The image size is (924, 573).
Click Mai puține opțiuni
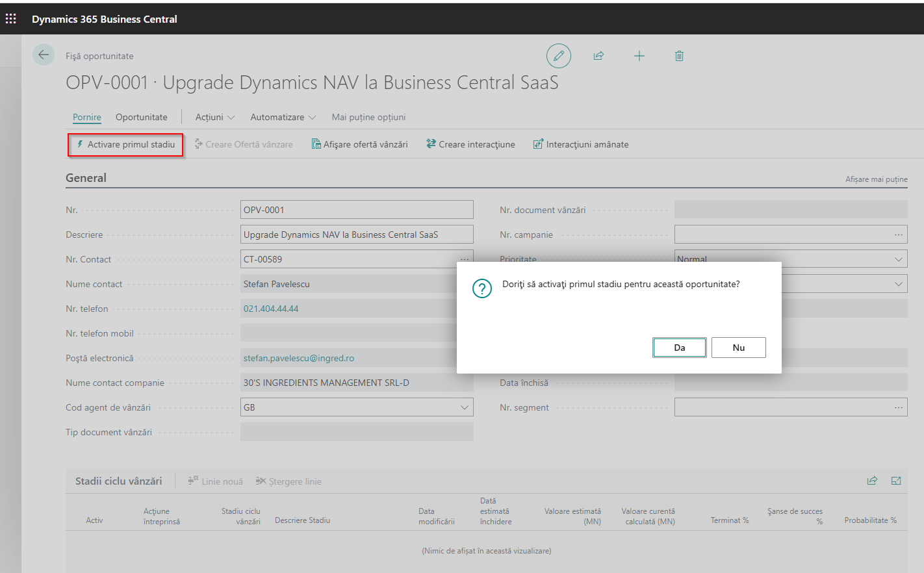[368, 117]
